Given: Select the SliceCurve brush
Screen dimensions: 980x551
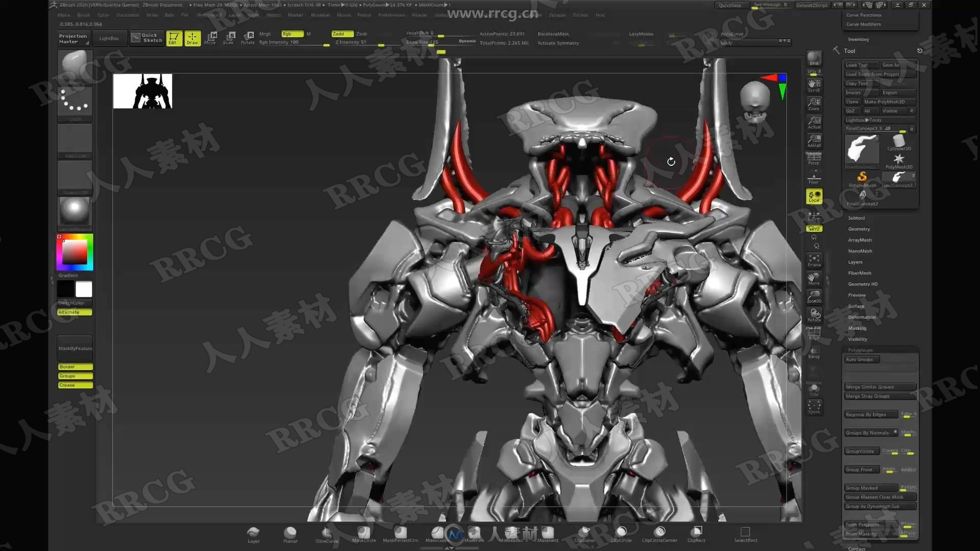Looking at the screenshot, I should [x=327, y=534].
